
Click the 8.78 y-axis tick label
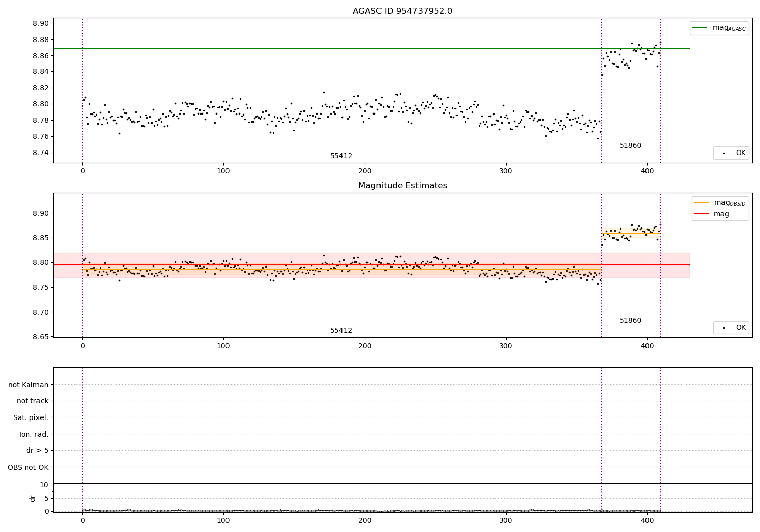point(40,121)
